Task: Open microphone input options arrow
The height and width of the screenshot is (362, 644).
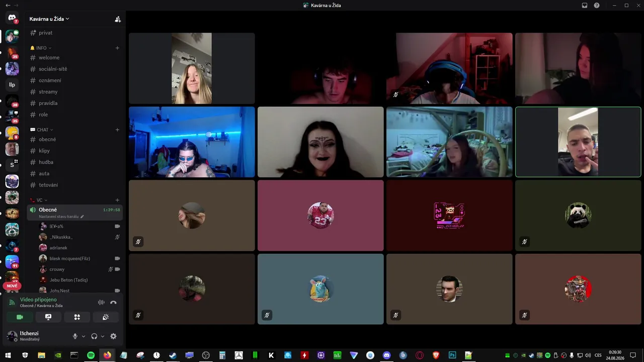Action: coord(84,336)
